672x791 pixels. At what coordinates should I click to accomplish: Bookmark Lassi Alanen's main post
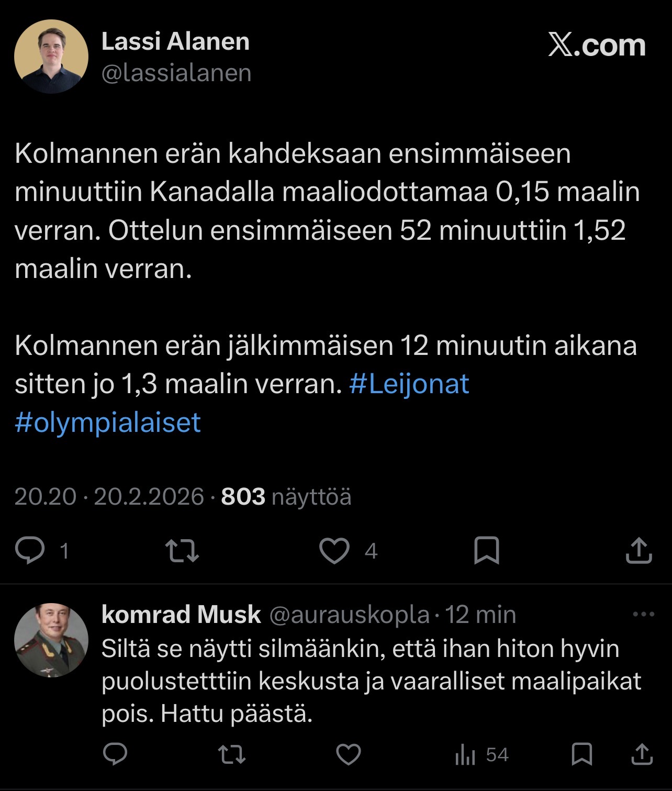coord(486,551)
